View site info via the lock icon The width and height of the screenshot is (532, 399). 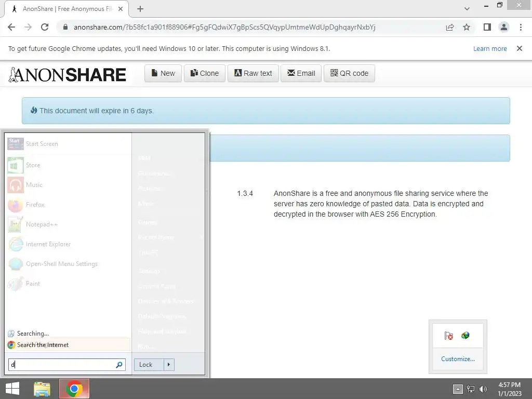65,27
